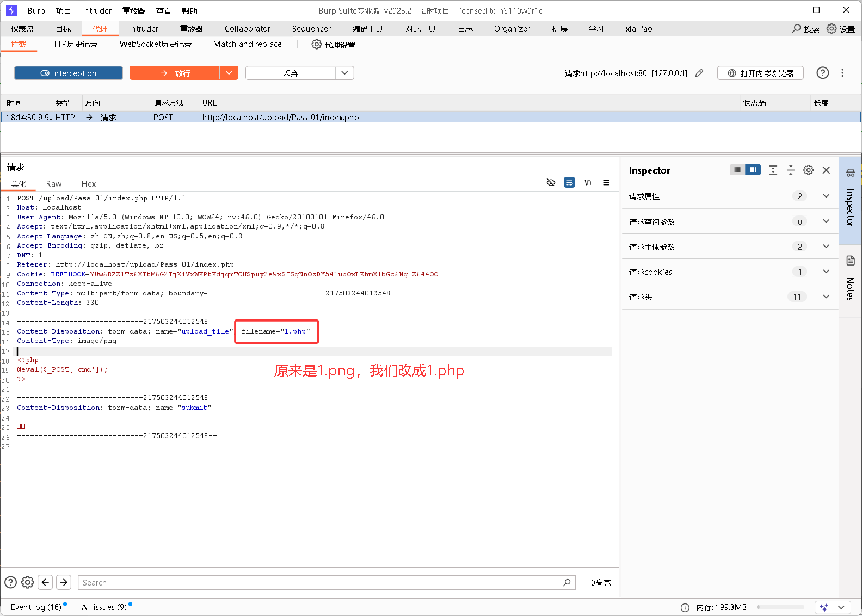Click the 丢弃 drop button
862x616 pixels.
coord(291,73)
